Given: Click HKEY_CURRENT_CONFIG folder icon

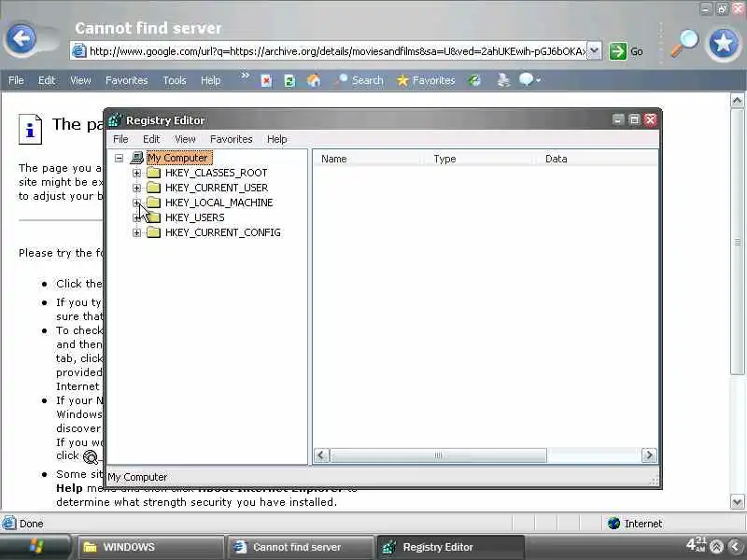Looking at the screenshot, I should (x=153, y=232).
